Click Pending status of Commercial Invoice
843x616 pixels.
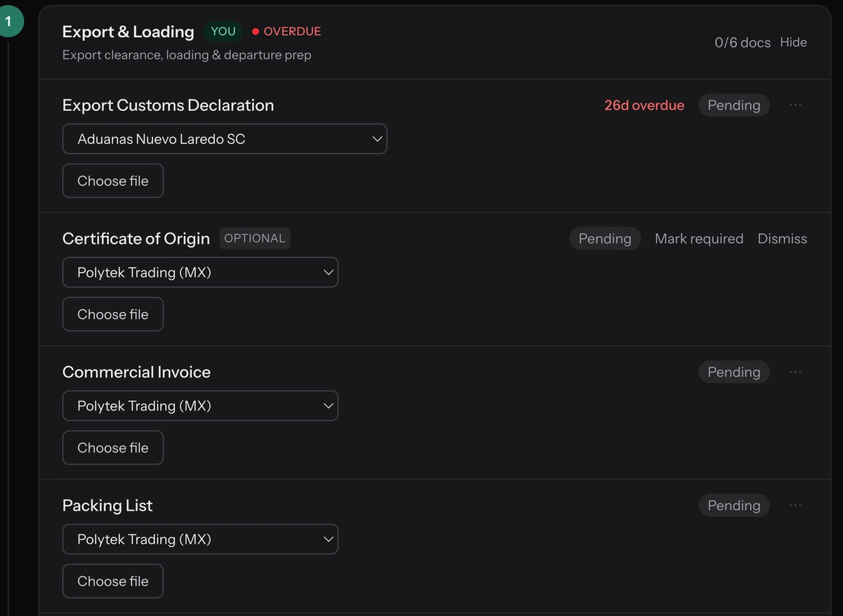pyautogui.click(x=734, y=372)
